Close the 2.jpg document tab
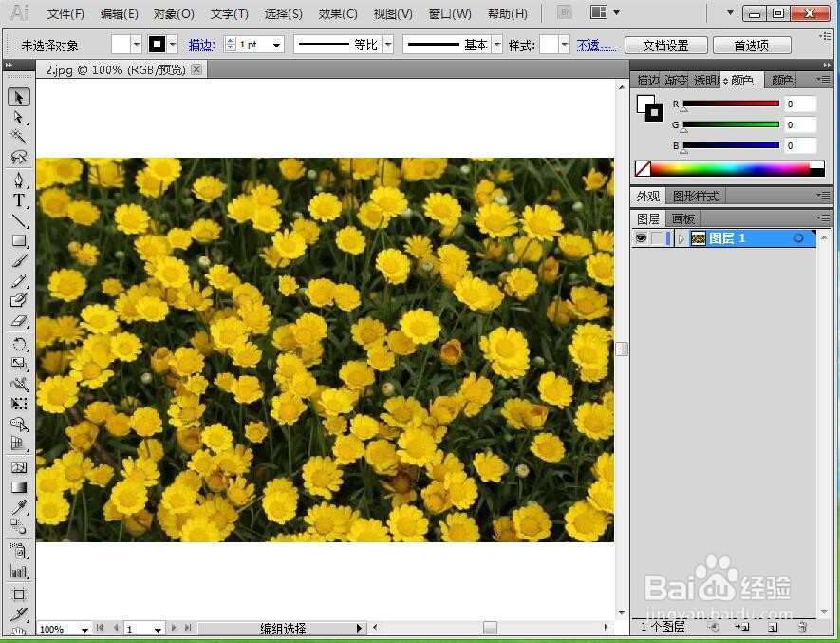This screenshot has height=643, width=840. click(x=196, y=69)
